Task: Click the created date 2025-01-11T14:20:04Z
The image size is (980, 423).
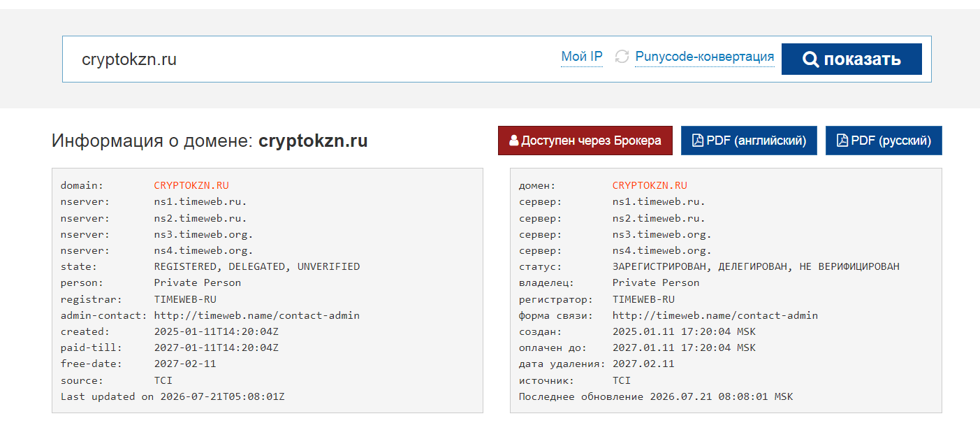Action: tap(217, 331)
